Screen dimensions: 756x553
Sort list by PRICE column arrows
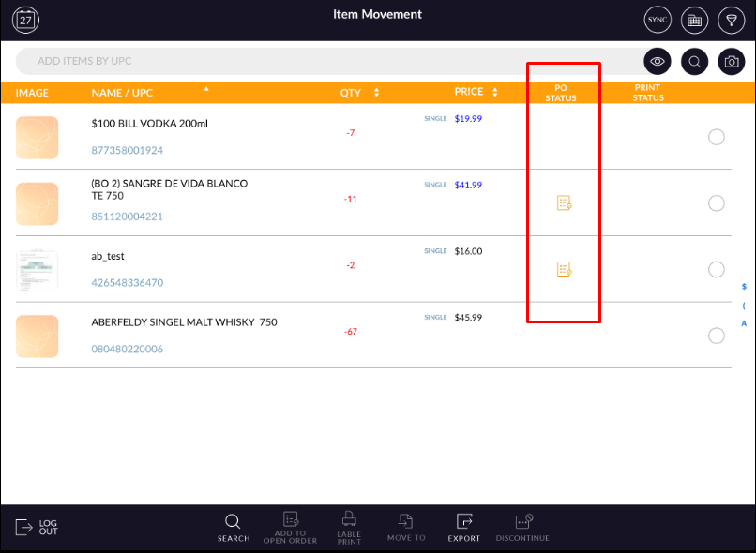[495, 92]
